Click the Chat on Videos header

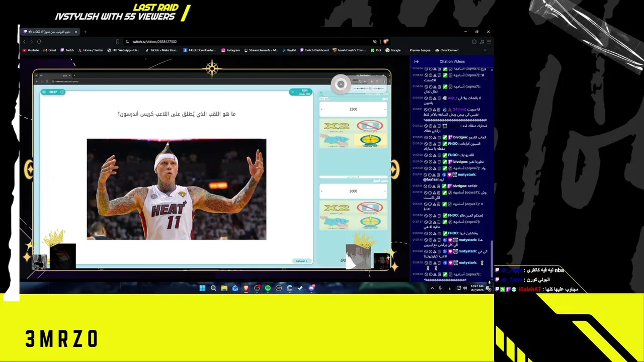tap(452, 61)
